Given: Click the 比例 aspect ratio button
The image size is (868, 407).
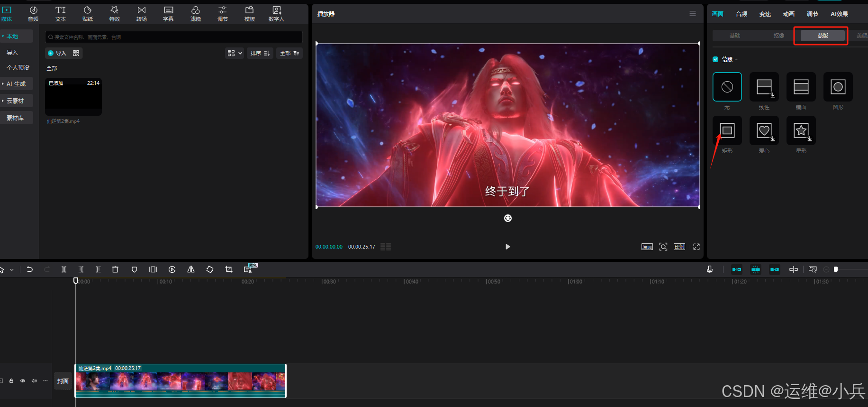Looking at the screenshot, I should 679,247.
